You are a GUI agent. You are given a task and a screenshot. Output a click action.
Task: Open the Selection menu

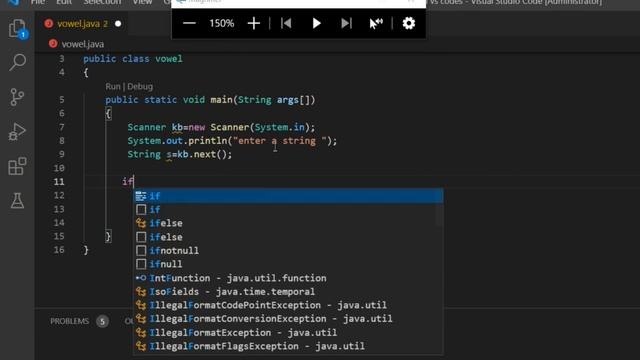(x=102, y=2)
